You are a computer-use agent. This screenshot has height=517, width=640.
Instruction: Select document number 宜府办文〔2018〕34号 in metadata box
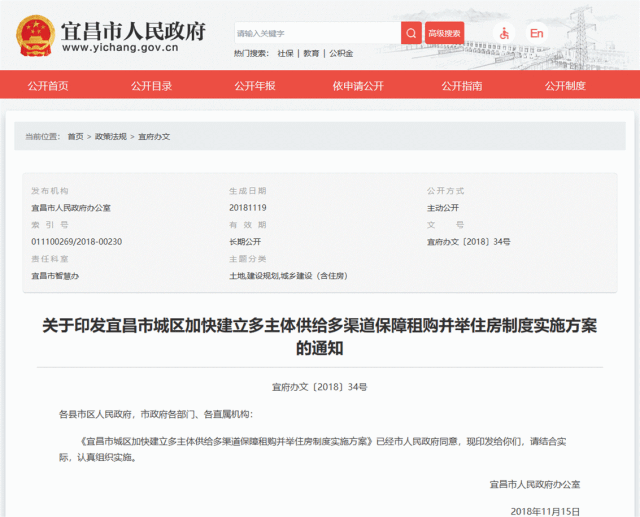pyautogui.click(x=469, y=242)
